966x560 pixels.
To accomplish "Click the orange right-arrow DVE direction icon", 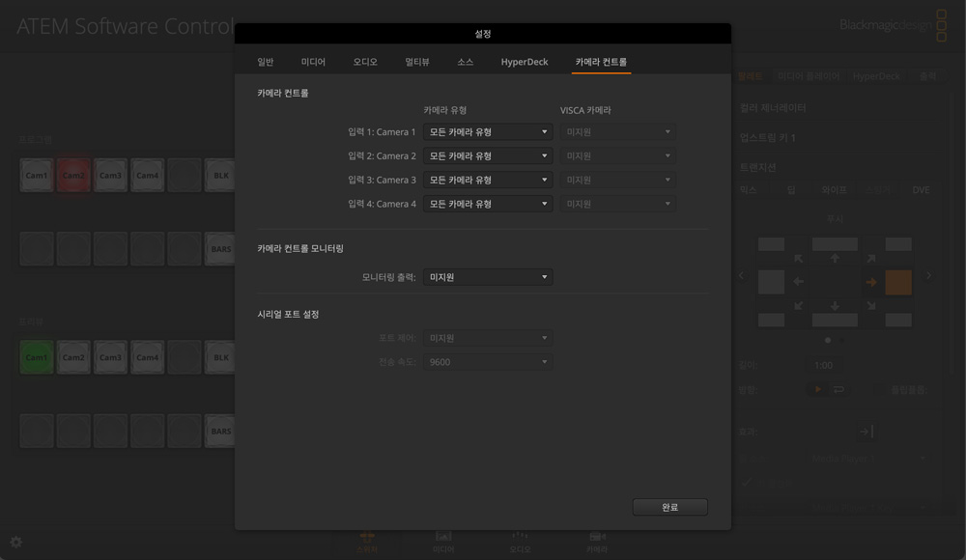I will pos(870,282).
